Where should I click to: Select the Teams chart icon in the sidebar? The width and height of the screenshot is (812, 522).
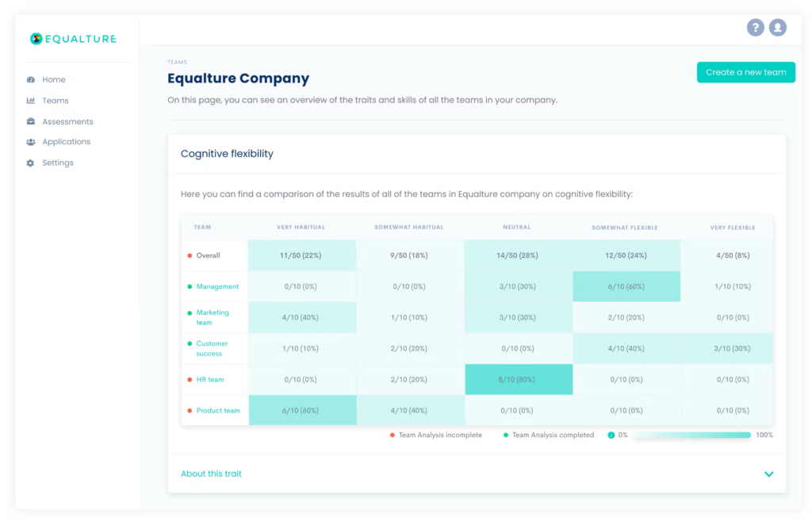coord(30,100)
